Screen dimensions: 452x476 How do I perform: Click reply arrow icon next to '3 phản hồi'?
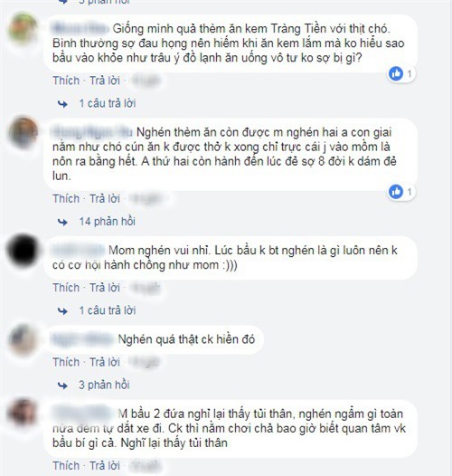62,386
